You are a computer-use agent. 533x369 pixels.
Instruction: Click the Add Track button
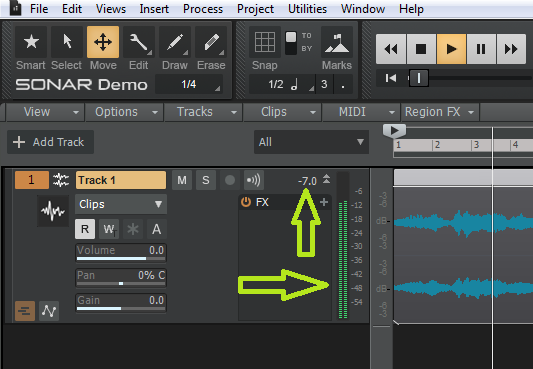pyautogui.click(x=50, y=142)
